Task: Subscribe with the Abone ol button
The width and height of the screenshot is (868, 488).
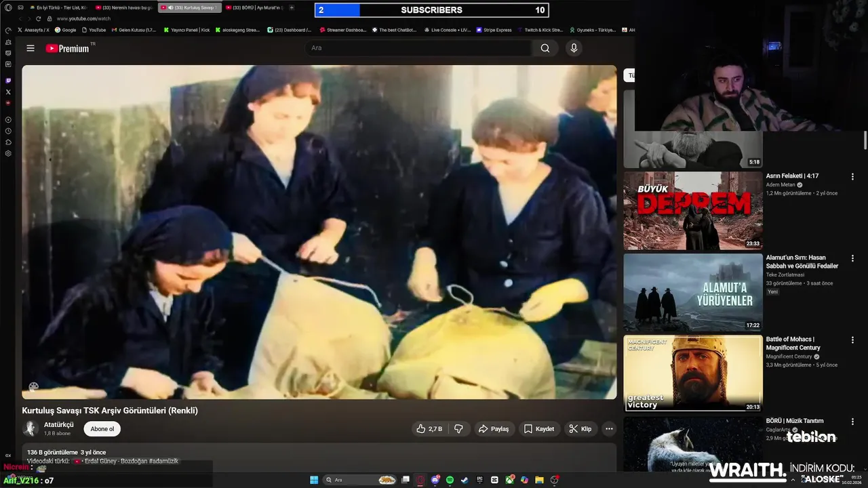Action: pos(102,429)
